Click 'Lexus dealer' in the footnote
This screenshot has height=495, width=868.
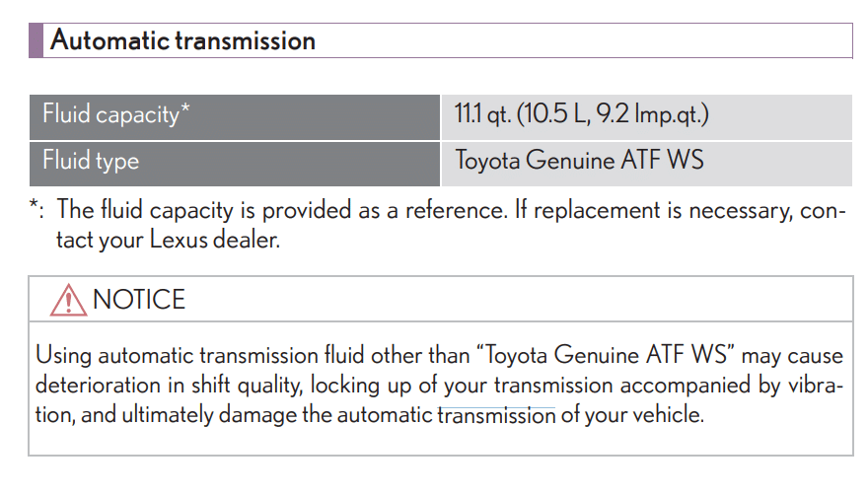point(215,240)
